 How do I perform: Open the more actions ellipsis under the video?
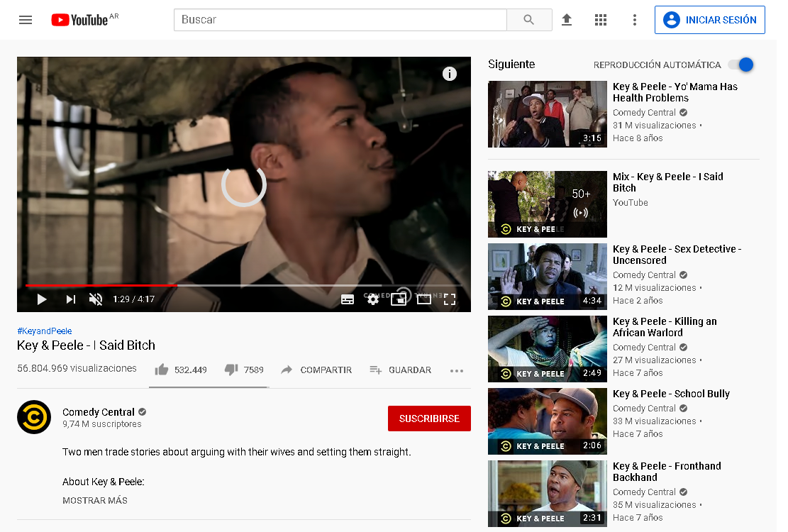click(x=457, y=370)
